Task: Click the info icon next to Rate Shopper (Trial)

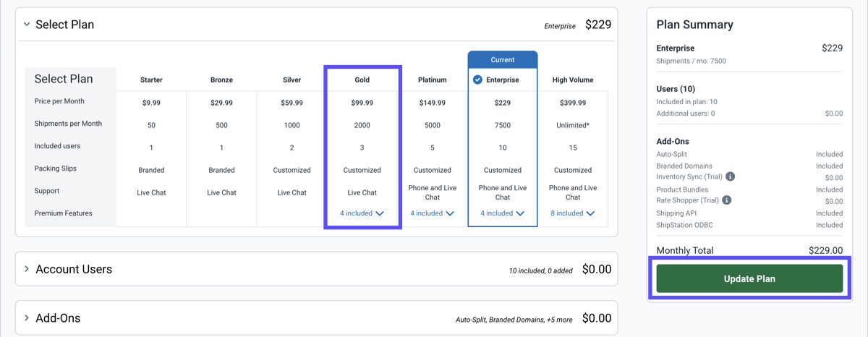Action: click(726, 200)
